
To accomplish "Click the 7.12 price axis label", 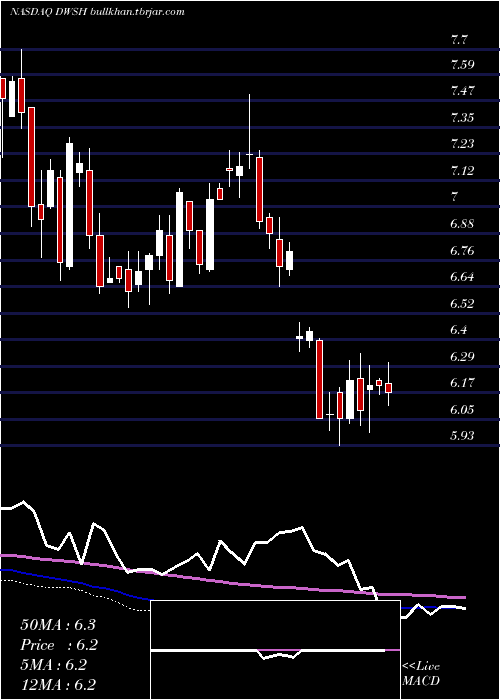I will [462, 171].
